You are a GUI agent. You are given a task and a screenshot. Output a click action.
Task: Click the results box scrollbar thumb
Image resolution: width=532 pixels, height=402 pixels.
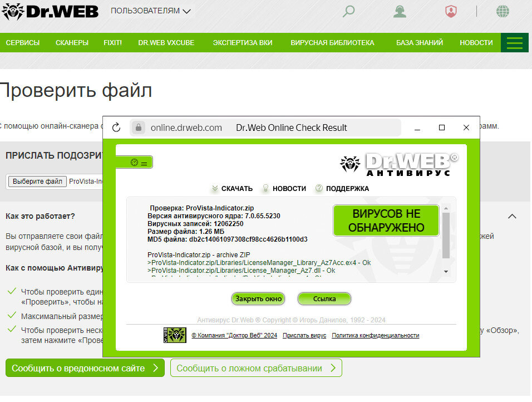(446, 236)
